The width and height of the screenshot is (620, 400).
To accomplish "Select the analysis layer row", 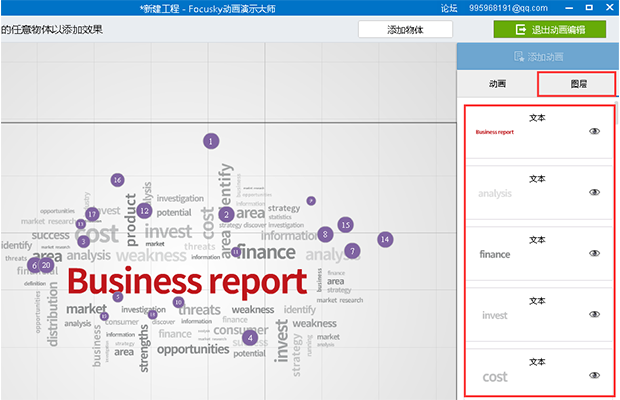I will [x=539, y=193].
